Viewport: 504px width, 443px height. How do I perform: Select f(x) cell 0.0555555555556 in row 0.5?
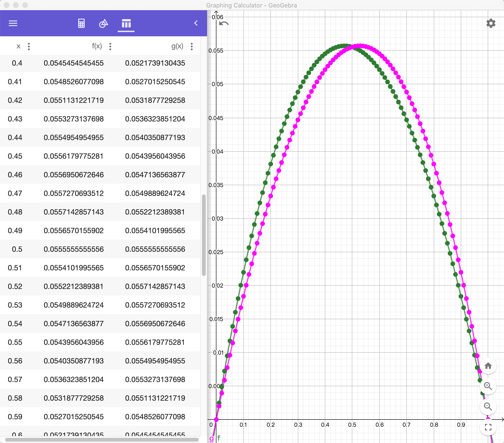pos(74,249)
